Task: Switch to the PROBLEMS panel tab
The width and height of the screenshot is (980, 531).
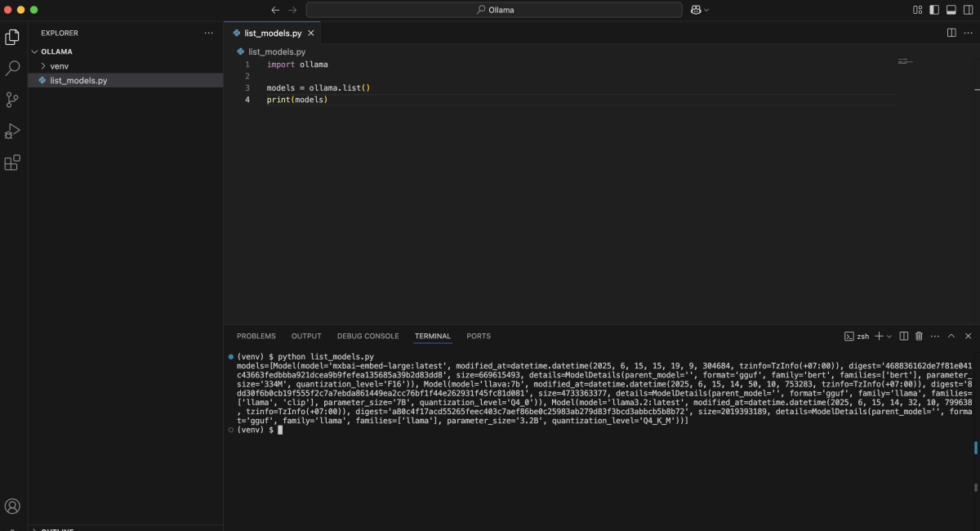Action: point(256,336)
